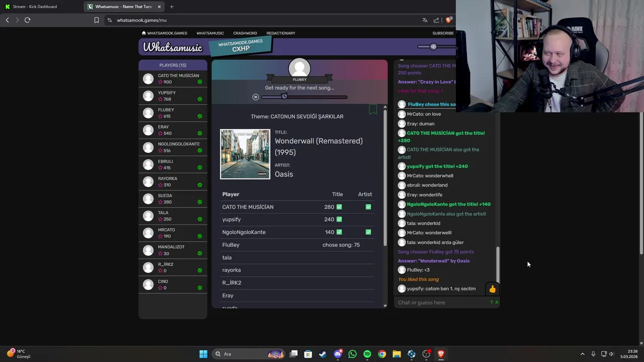This screenshot has width=644, height=362.
Task: Click the artist name Oasis
Action: [284, 174]
